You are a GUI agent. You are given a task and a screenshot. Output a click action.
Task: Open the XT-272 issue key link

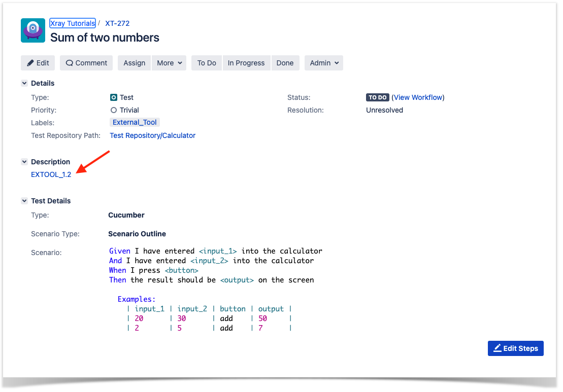click(117, 23)
